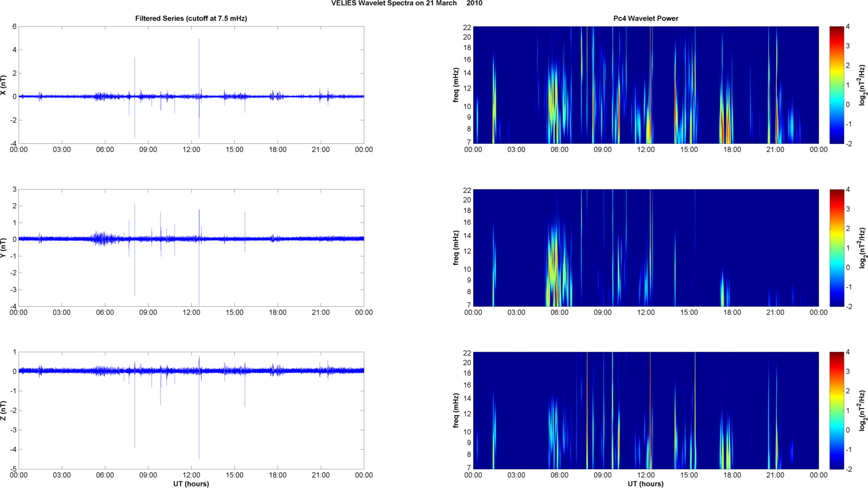The height and width of the screenshot is (488, 868).
Task: Click the X (nT) axis label
Action: coord(3,85)
